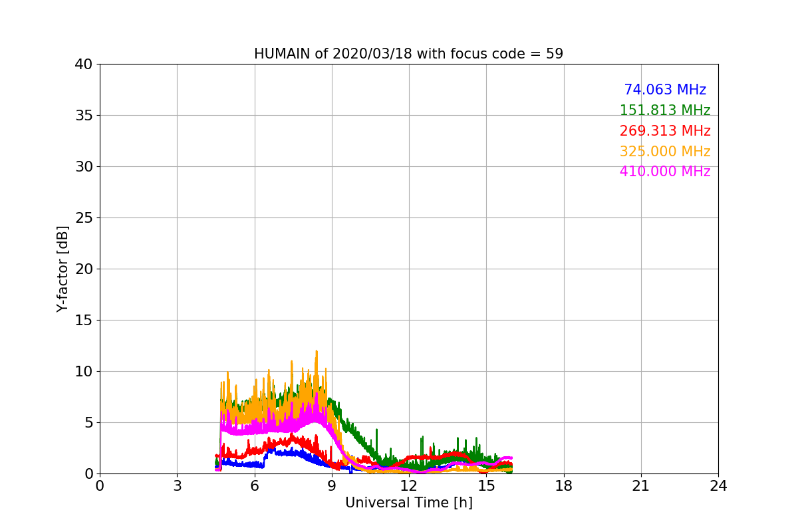Click the orange curve's highest peak near 12 dB

click(317, 352)
